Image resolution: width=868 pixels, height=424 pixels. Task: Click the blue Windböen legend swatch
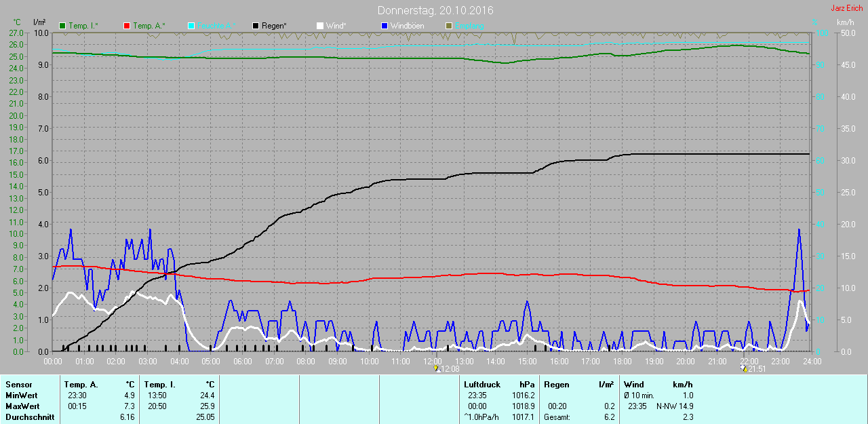(384, 26)
